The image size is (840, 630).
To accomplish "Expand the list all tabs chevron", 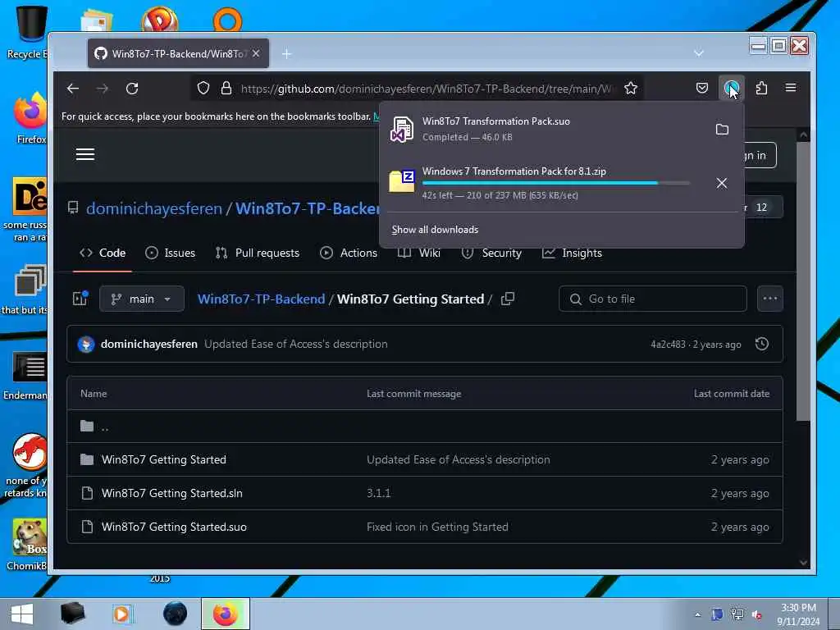I will (x=698, y=53).
